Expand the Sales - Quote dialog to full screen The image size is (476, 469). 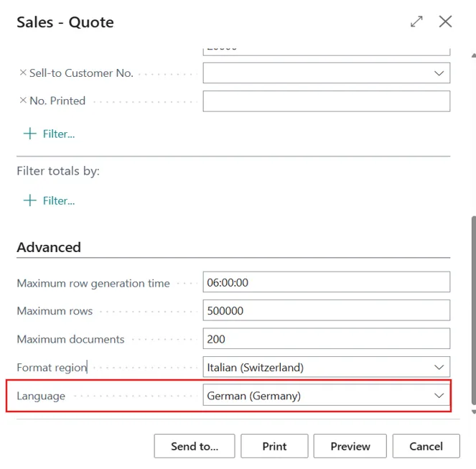[416, 22]
